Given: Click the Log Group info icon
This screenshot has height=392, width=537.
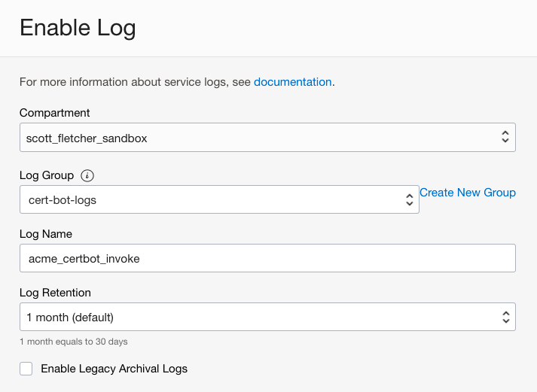Looking at the screenshot, I should [88, 175].
